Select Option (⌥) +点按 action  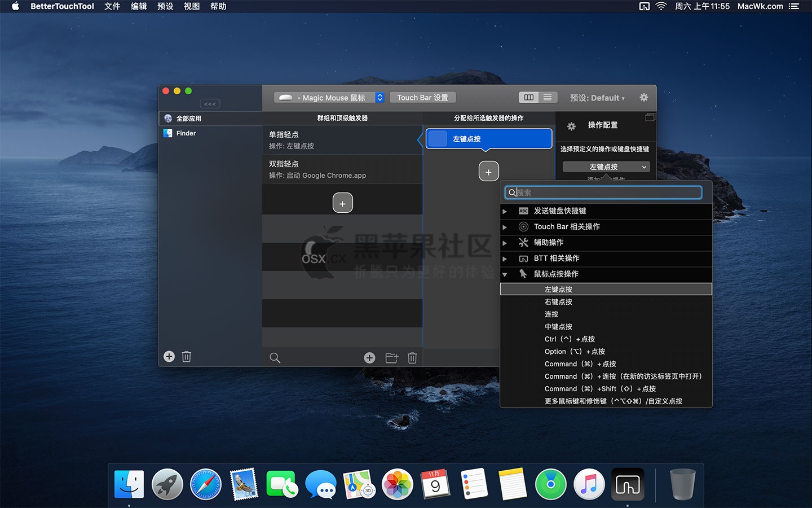606,351
